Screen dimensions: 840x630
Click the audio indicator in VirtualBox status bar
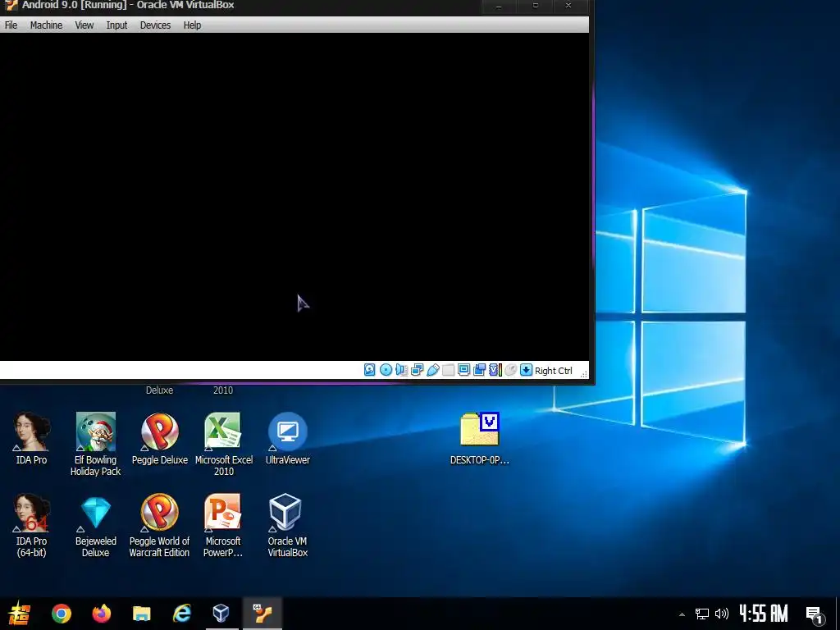[x=401, y=370]
